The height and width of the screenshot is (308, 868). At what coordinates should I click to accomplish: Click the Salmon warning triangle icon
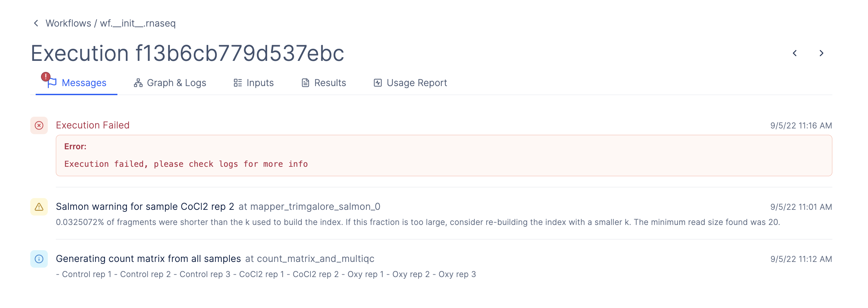coord(39,207)
